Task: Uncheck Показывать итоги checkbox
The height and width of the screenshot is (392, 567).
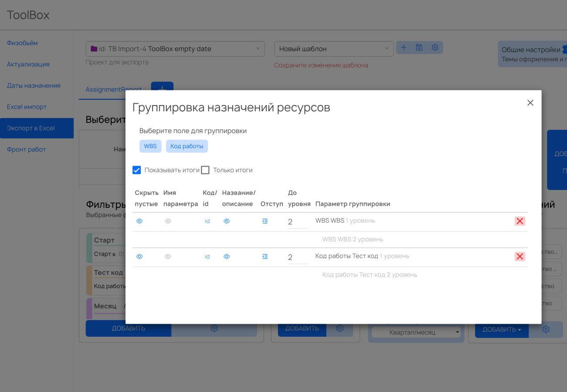Action: pos(136,170)
